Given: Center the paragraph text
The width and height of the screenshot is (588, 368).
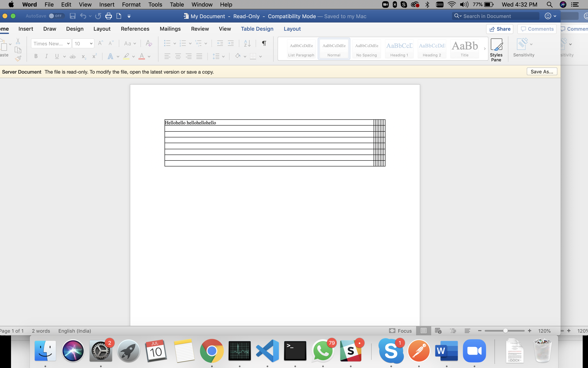Looking at the screenshot, I should click(x=178, y=56).
